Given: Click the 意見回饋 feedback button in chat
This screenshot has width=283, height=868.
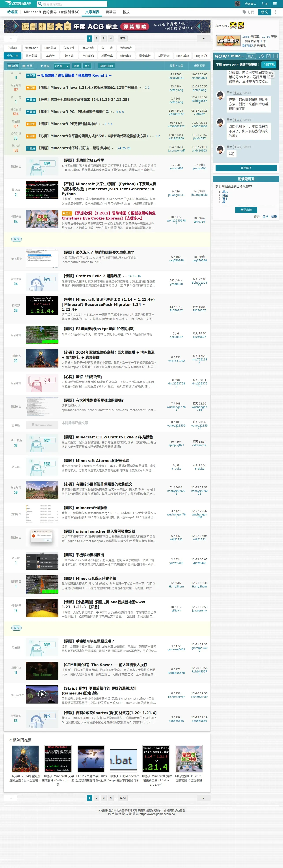Looking at the screenshot, I should click(271, 74).
